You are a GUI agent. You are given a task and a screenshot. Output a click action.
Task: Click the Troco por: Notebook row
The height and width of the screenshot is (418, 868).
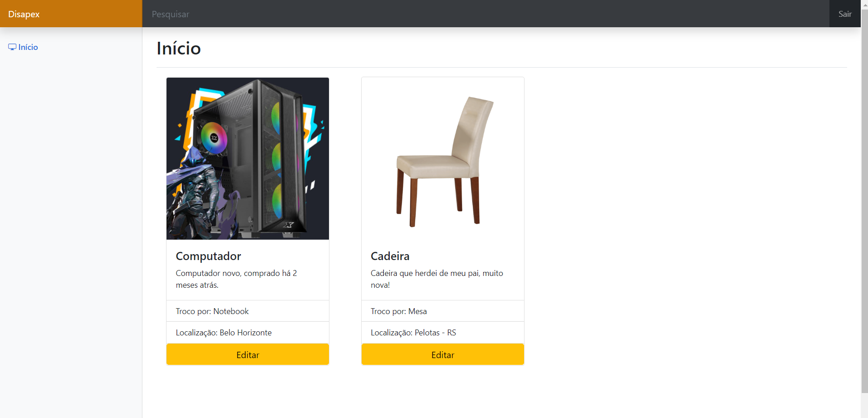click(x=248, y=311)
